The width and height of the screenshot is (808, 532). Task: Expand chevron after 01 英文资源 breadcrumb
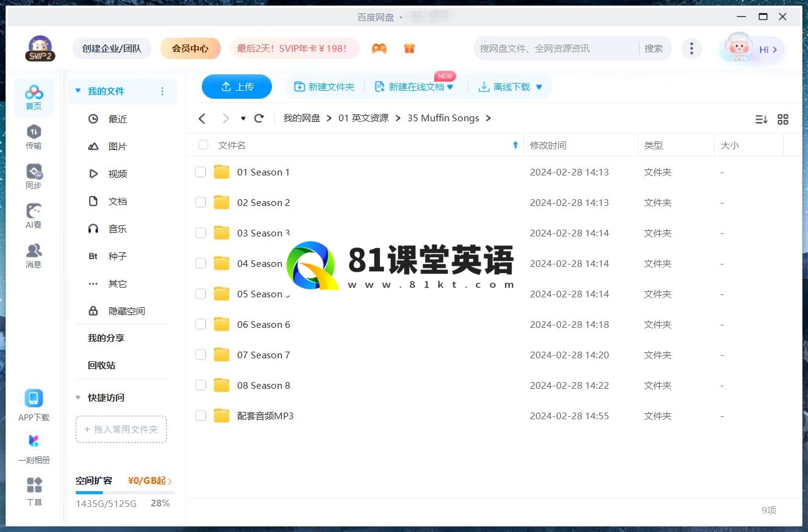(398, 118)
